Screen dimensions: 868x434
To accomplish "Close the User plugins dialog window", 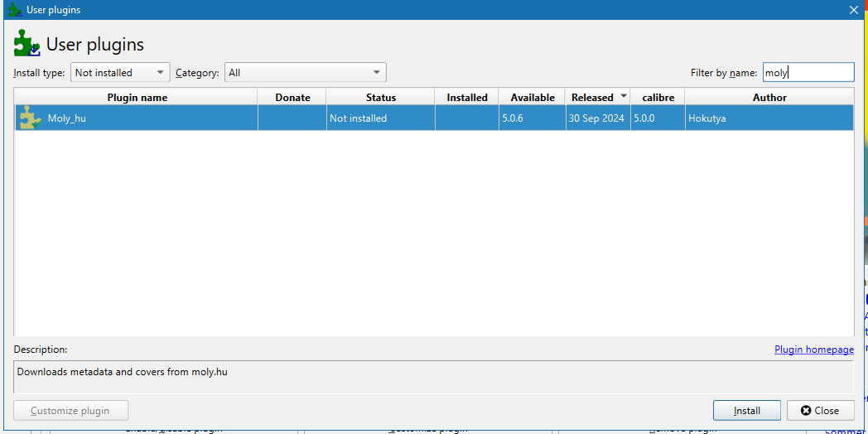I will tap(854, 10).
